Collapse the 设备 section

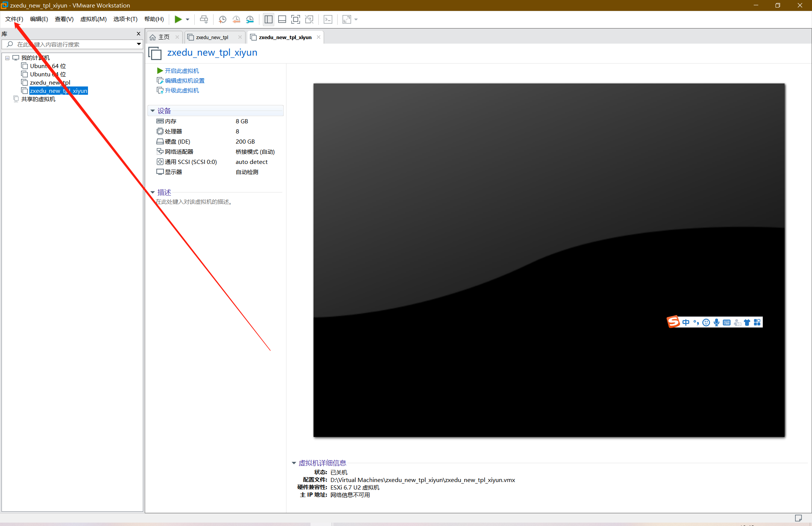click(x=153, y=111)
